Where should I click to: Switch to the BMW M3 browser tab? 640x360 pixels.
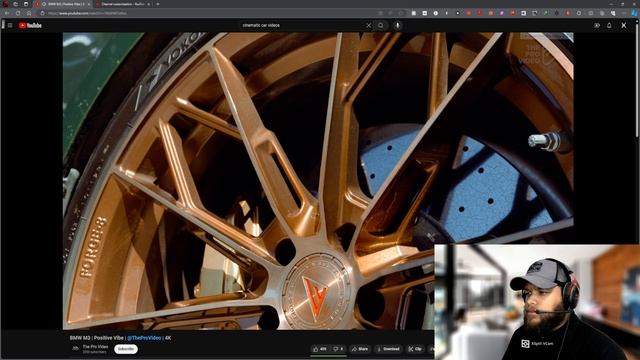(63, 4)
